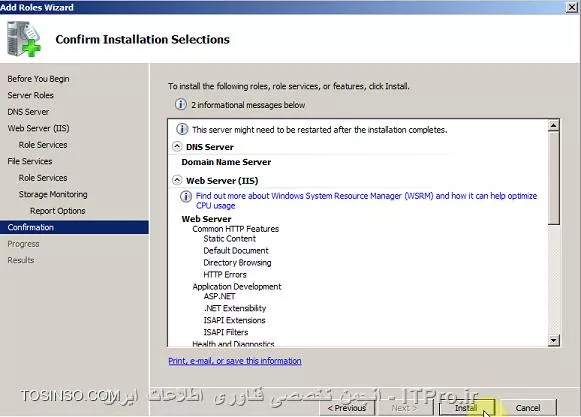Click the Add Roles Wizard server icon
581x417 pixels.
[24, 39]
